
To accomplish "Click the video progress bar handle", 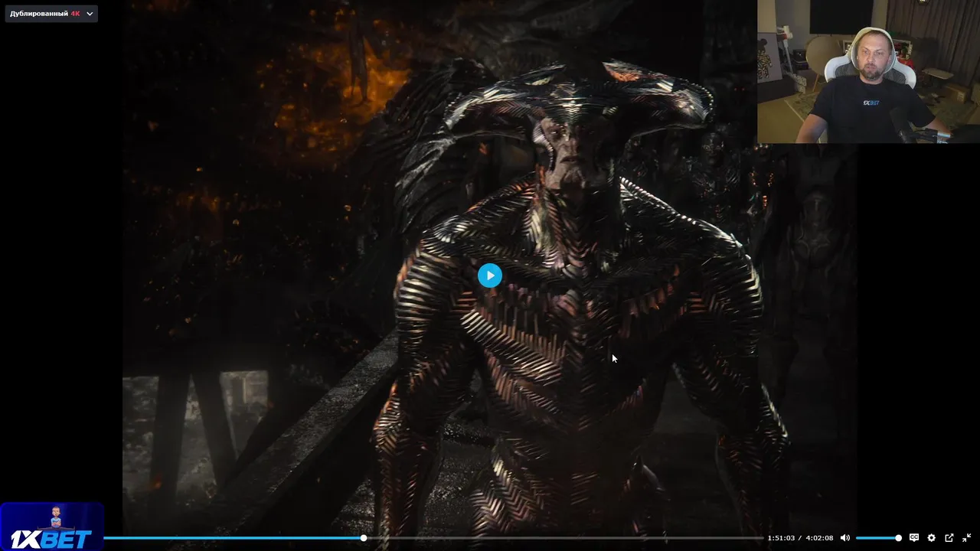I will pos(364,538).
